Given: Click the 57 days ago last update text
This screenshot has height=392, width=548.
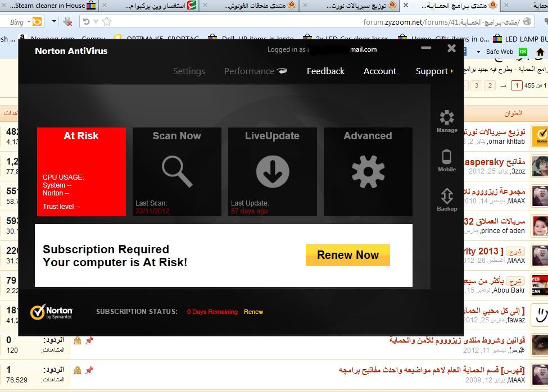Looking at the screenshot, I should click(249, 211).
